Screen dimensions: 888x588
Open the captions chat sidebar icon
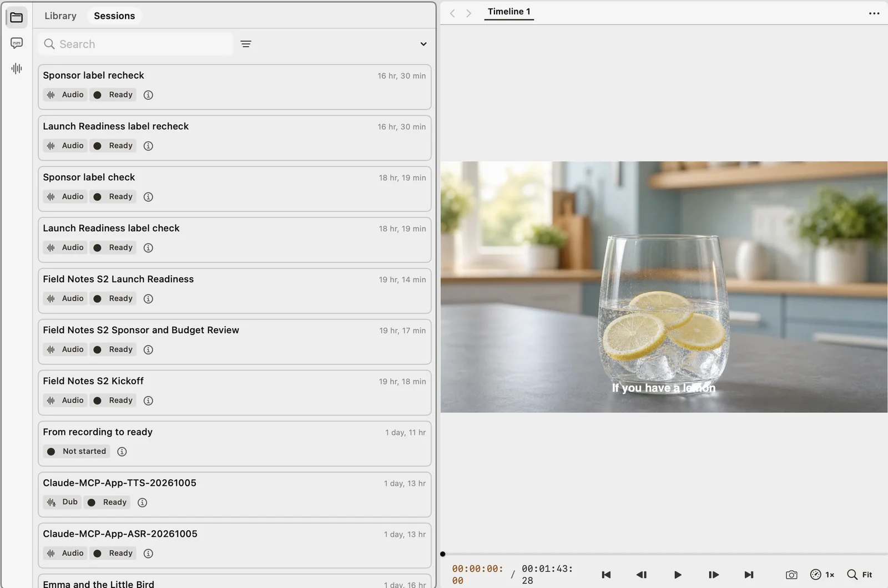coord(17,43)
